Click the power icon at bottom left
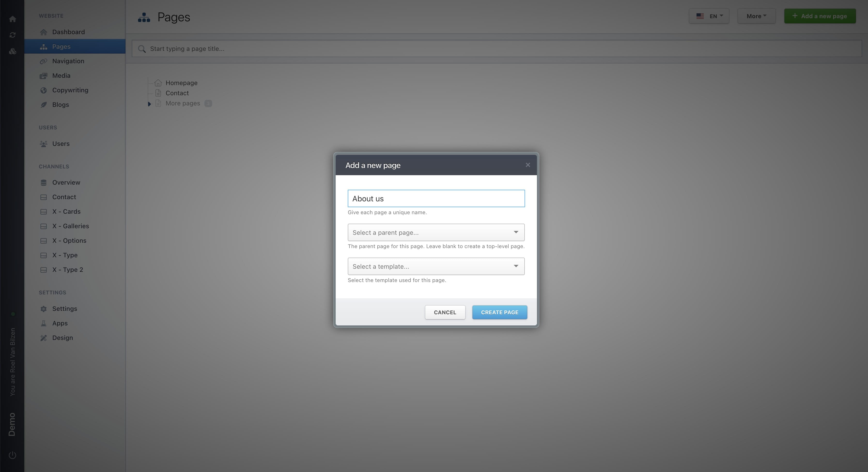Screen dimensions: 868x472 pyautogui.click(x=12, y=455)
